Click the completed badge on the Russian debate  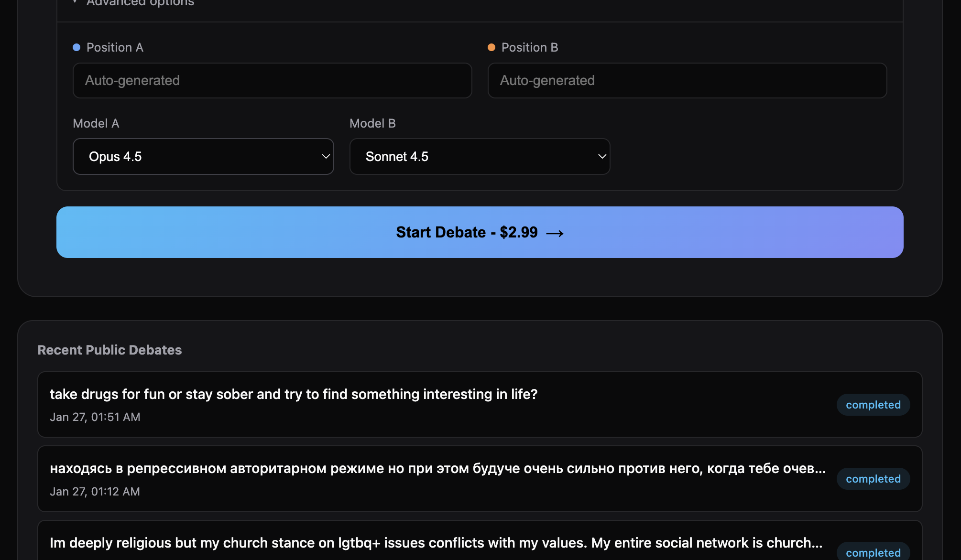coord(873,479)
